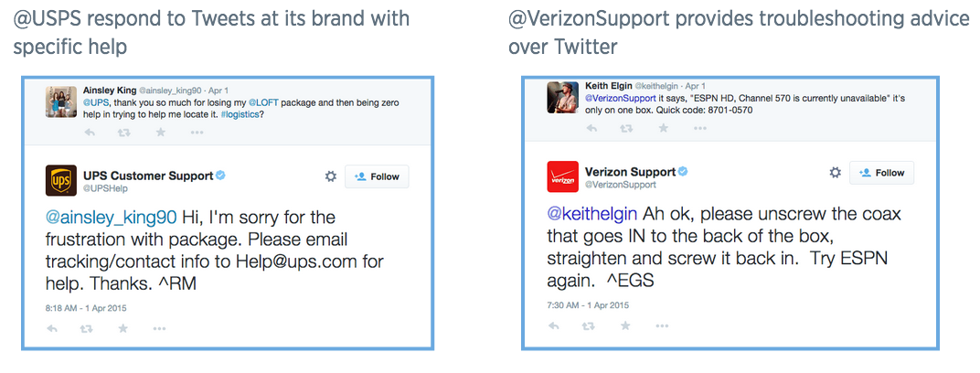Viewport: 980px width, 373px height.
Task: View Ainsley King's profile photo
Action: tap(61, 101)
